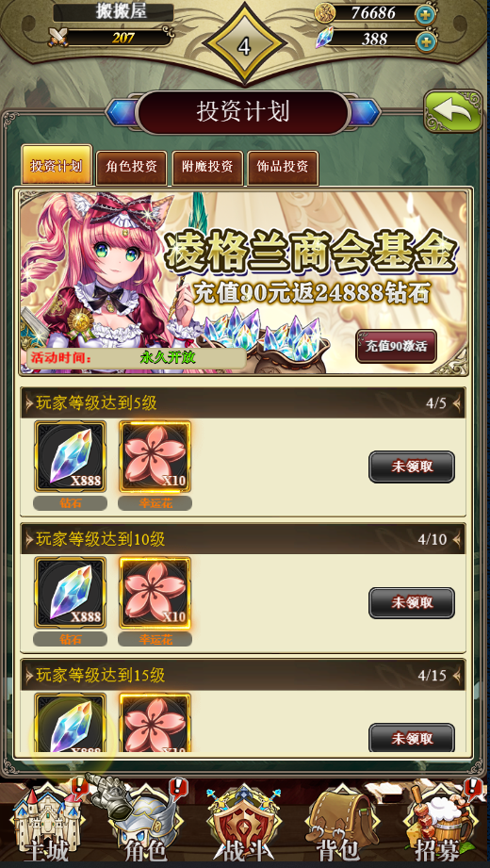Click the 充值90激活 button
Image resolution: width=490 pixels, height=868 pixels.
(x=396, y=346)
